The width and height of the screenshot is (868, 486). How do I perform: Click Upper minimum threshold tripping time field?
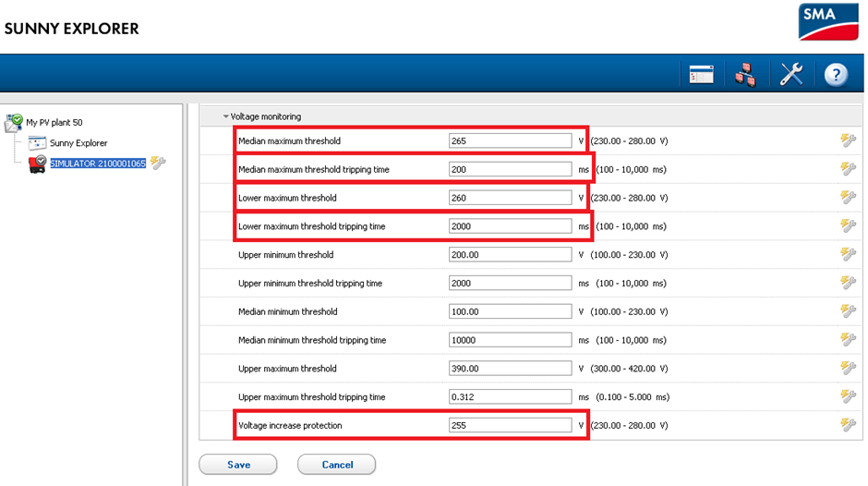510,283
